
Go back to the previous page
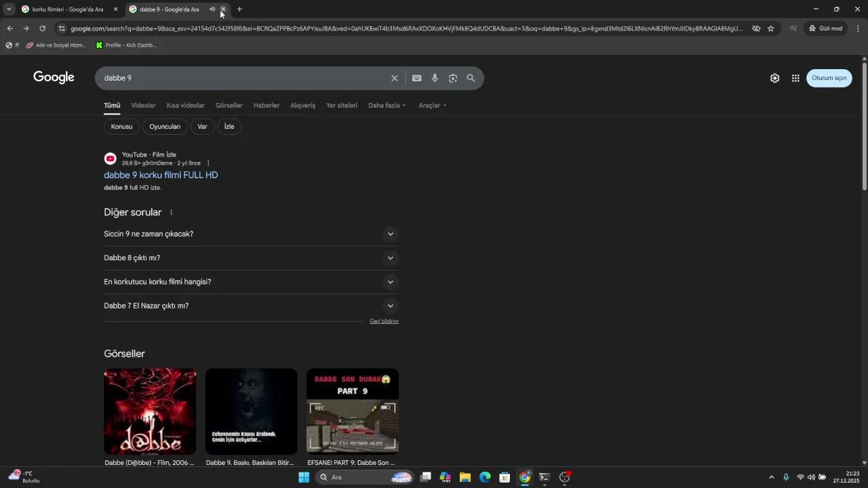[9, 28]
